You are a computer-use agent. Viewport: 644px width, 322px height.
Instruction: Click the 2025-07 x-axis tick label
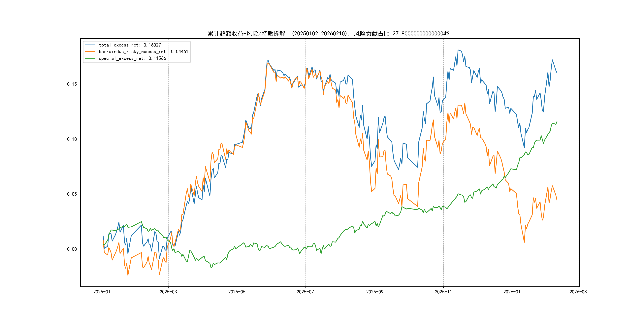305,292
